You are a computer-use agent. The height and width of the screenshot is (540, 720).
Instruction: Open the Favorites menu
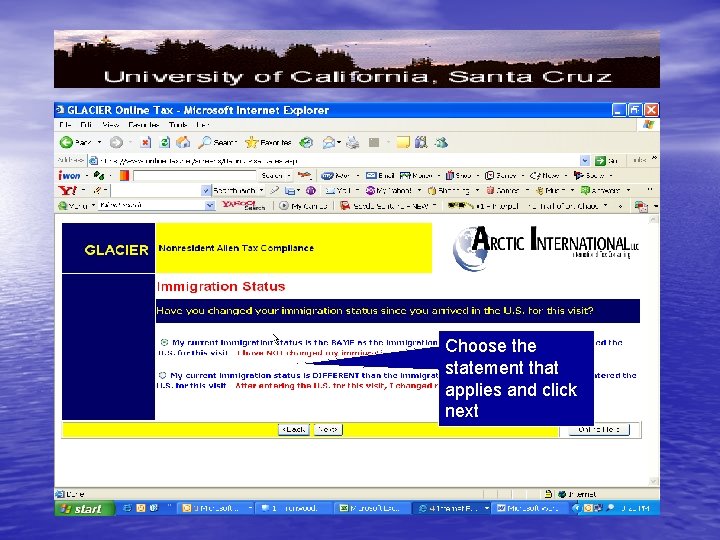(x=143, y=124)
